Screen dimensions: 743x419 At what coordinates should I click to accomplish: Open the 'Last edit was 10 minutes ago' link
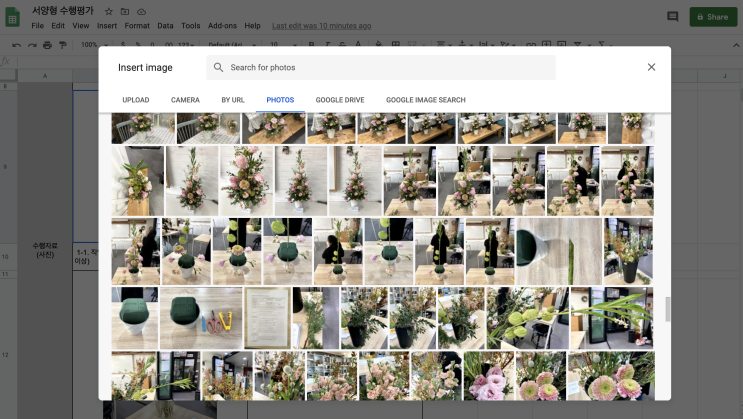point(321,26)
